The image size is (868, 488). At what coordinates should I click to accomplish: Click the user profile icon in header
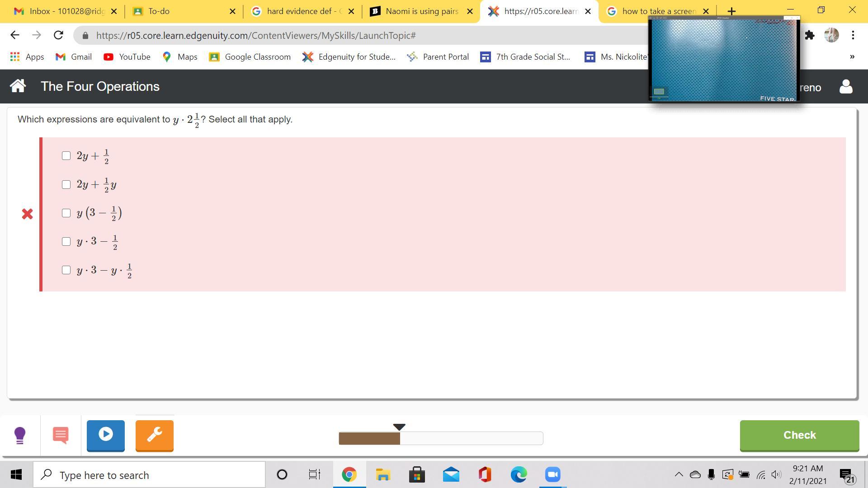click(845, 87)
